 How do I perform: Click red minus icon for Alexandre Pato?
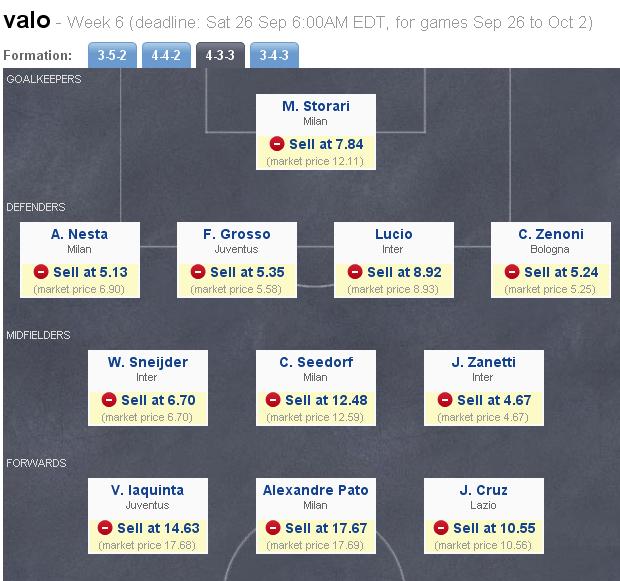coord(273,528)
